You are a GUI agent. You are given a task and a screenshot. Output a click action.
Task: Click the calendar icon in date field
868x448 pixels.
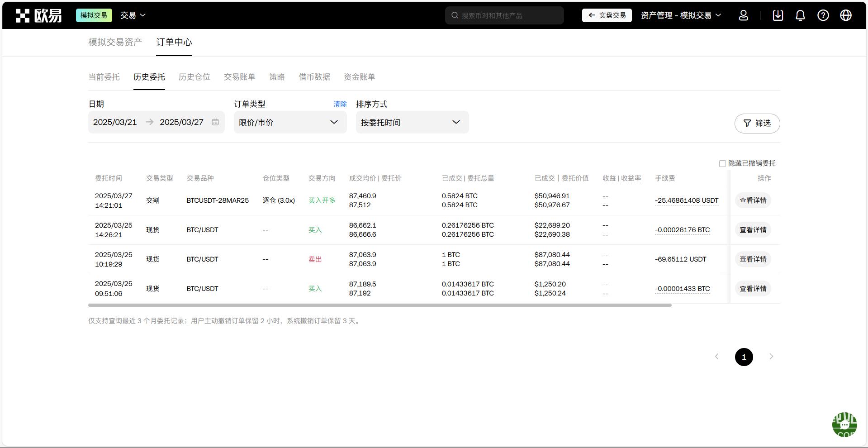pos(215,122)
